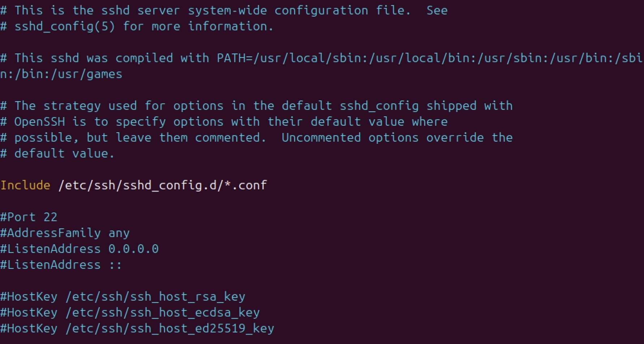Place cursor on the #ListenAddress :: line
The image size is (644, 344).
click(x=61, y=265)
